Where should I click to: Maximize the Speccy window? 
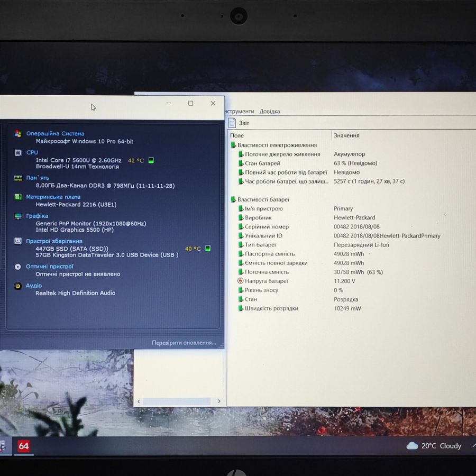pyautogui.click(x=190, y=104)
